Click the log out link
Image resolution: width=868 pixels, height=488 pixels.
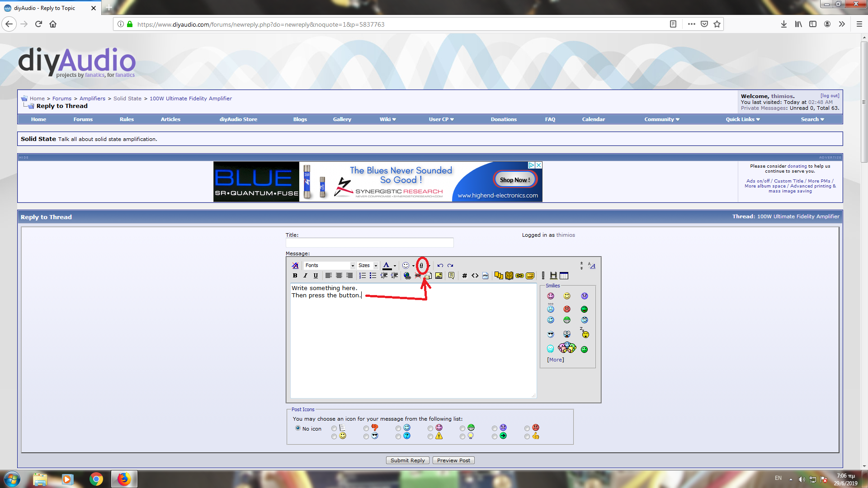(x=830, y=96)
